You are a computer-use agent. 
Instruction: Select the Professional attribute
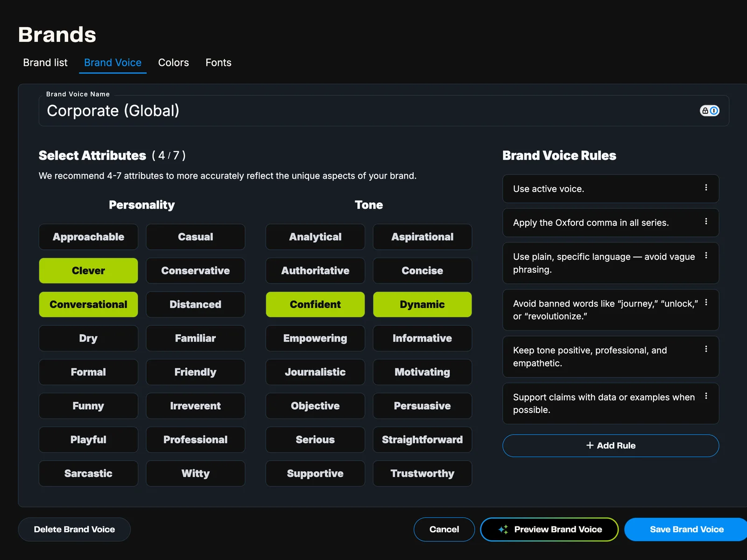coord(195,440)
